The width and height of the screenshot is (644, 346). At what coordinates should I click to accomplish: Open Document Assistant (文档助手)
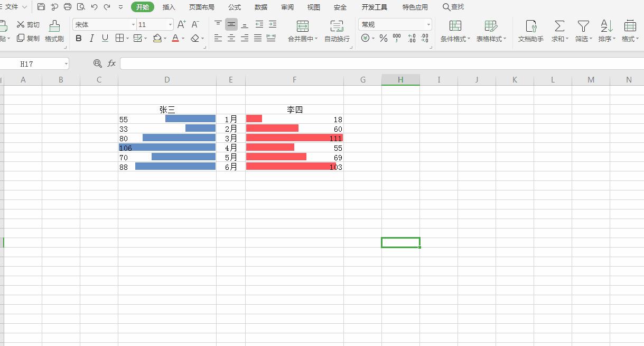coord(531,31)
